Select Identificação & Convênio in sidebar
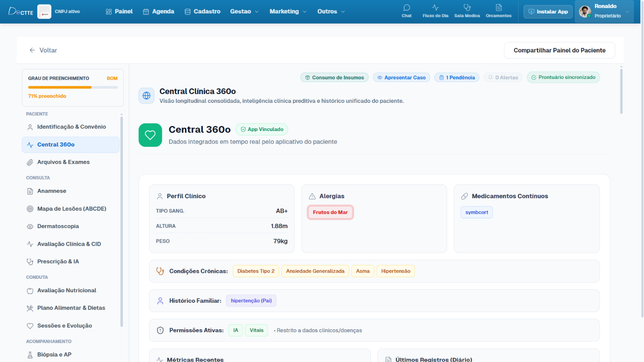 (70, 127)
